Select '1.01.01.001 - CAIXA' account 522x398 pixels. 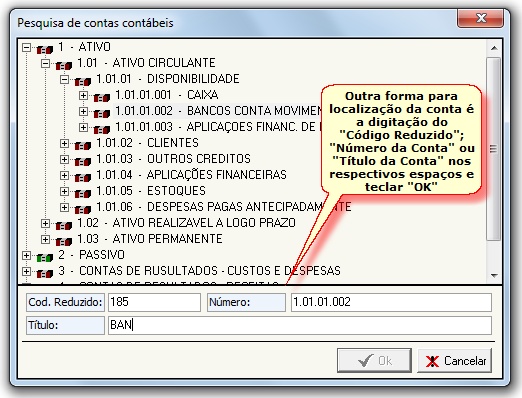(x=167, y=95)
